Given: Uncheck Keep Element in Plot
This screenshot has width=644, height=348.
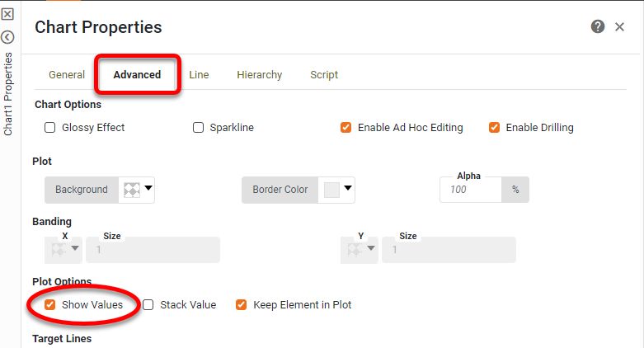Looking at the screenshot, I should point(242,305).
